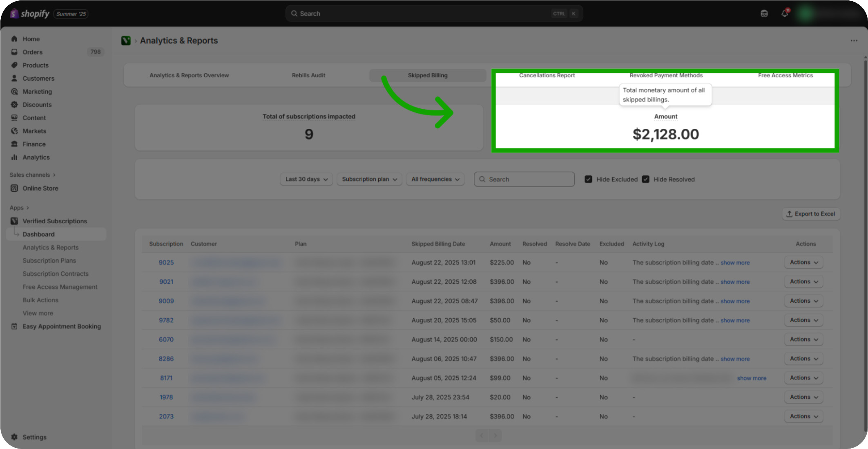Select the Skipped Billing tab
868x449 pixels.
point(428,75)
